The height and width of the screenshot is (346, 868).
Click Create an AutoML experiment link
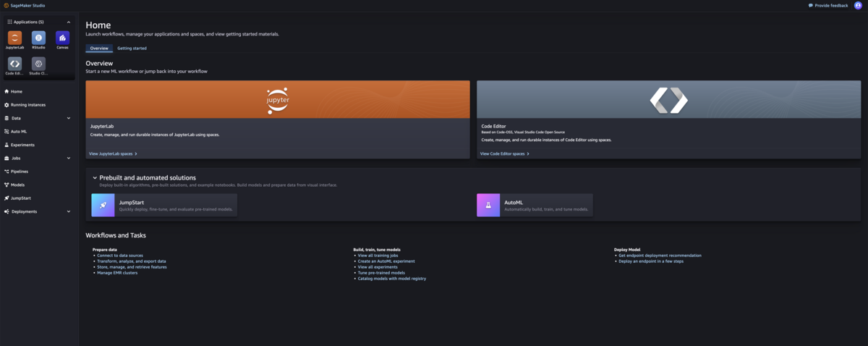(x=386, y=261)
